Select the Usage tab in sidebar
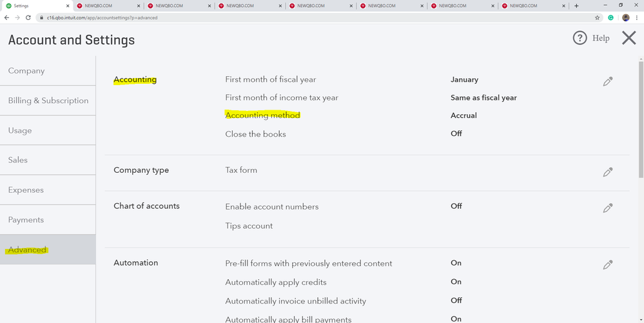 20,130
